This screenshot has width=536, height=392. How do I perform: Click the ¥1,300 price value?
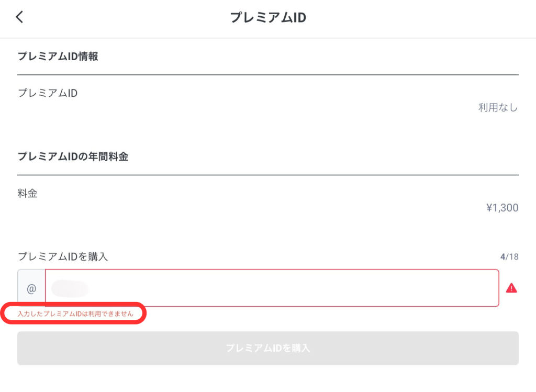500,207
